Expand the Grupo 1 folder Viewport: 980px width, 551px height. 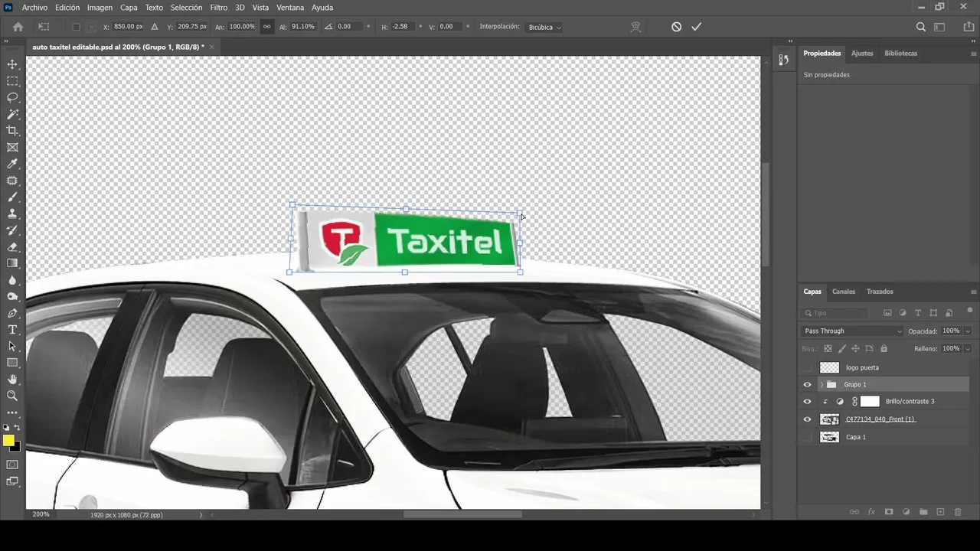(x=822, y=384)
